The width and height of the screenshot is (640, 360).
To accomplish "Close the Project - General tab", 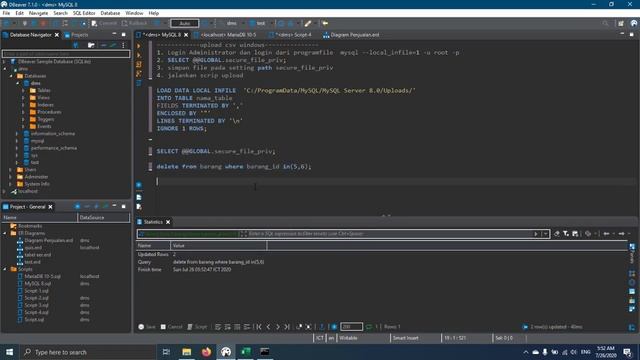I will 50,207.
